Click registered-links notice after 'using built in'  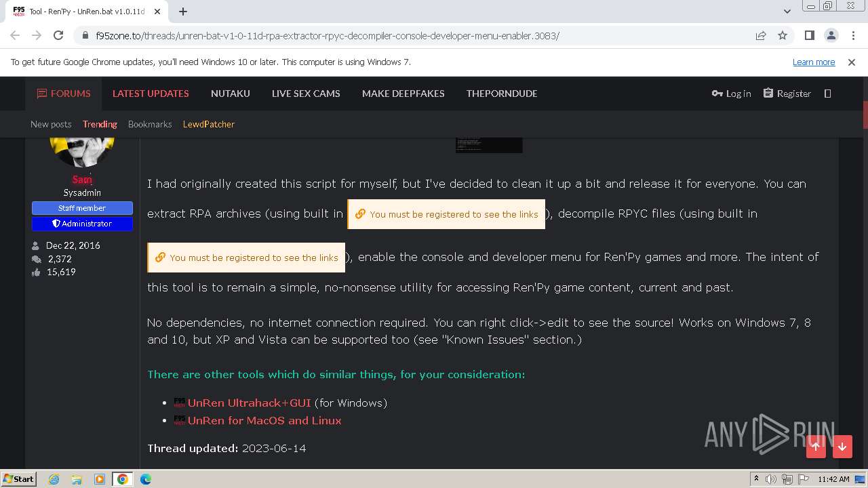(446, 214)
